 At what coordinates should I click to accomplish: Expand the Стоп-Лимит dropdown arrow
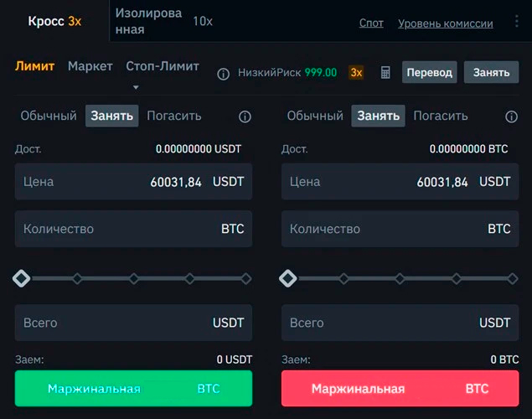coord(136,86)
